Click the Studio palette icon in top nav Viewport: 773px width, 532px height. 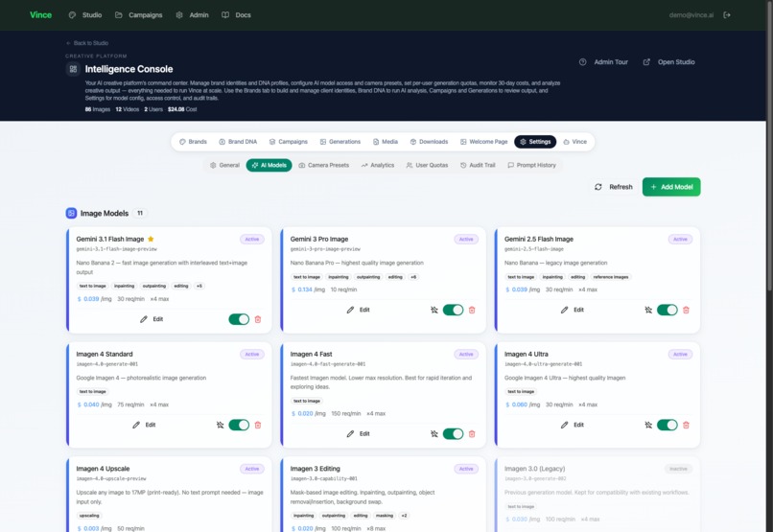pos(73,14)
